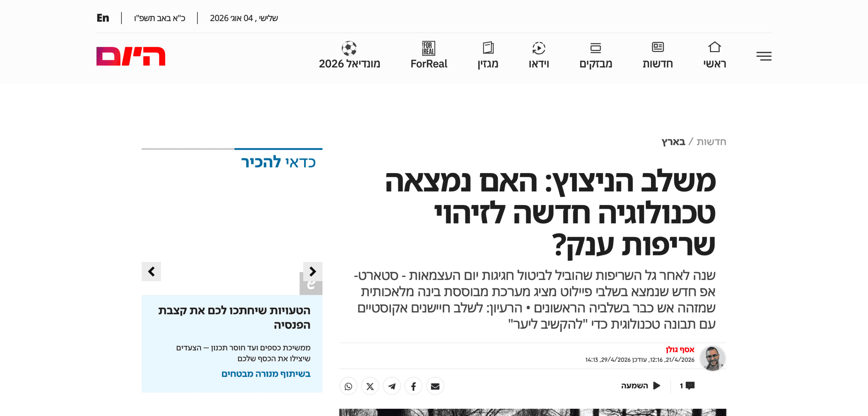Click sponsor link בשיתוף מנורה מבטחים
The image size is (868, 416).
pos(266,374)
